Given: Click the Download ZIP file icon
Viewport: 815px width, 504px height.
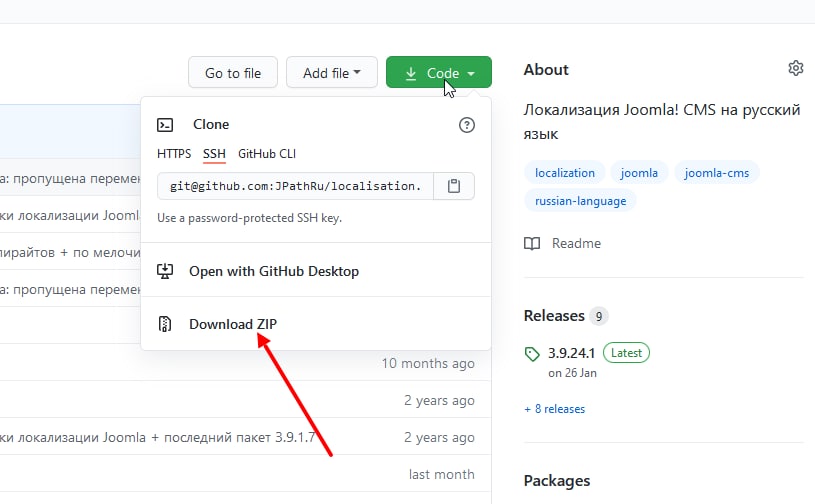Looking at the screenshot, I should pyautogui.click(x=167, y=324).
